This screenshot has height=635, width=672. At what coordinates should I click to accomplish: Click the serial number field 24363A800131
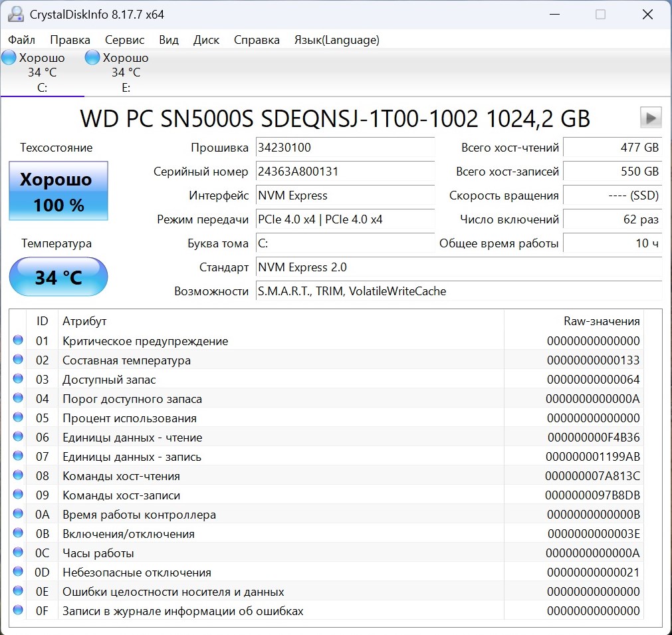(345, 172)
